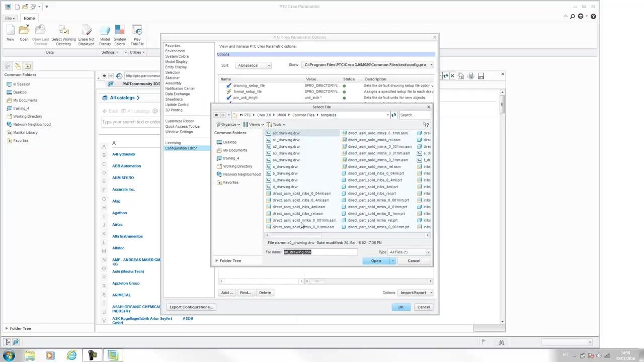
Task: Click Select Working Directory ribbon icon
Action: tap(63, 35)
